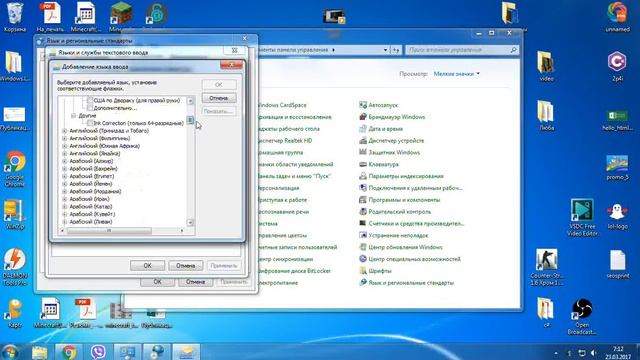Click the language list scroll-up arrow
Image resolution: width=640 pixels, height=360 pixels.
click(x=190, y=100)
